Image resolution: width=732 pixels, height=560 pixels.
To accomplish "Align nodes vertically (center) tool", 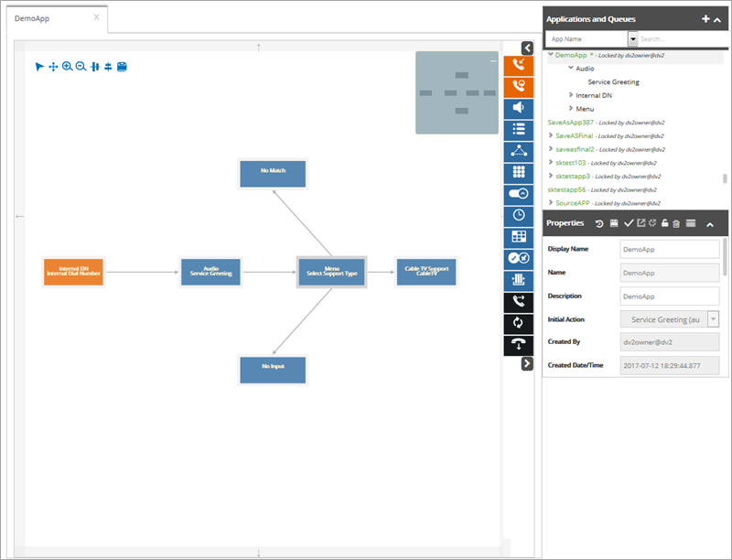I will click(x=108, y=67).
